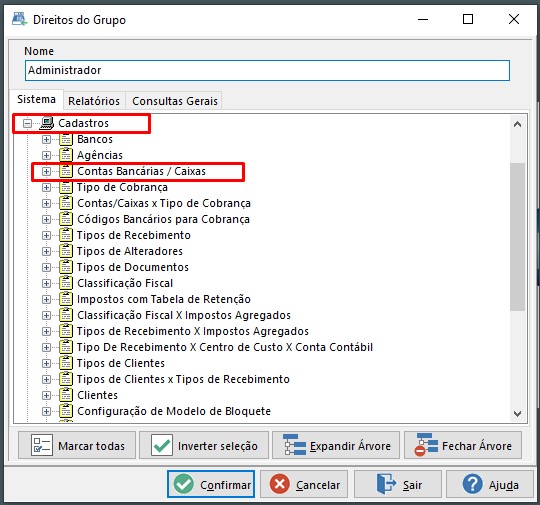Select the Códigos Bancários para Cobrança row
This screenshot has height=505, width=540.
[x=163, y=219]
